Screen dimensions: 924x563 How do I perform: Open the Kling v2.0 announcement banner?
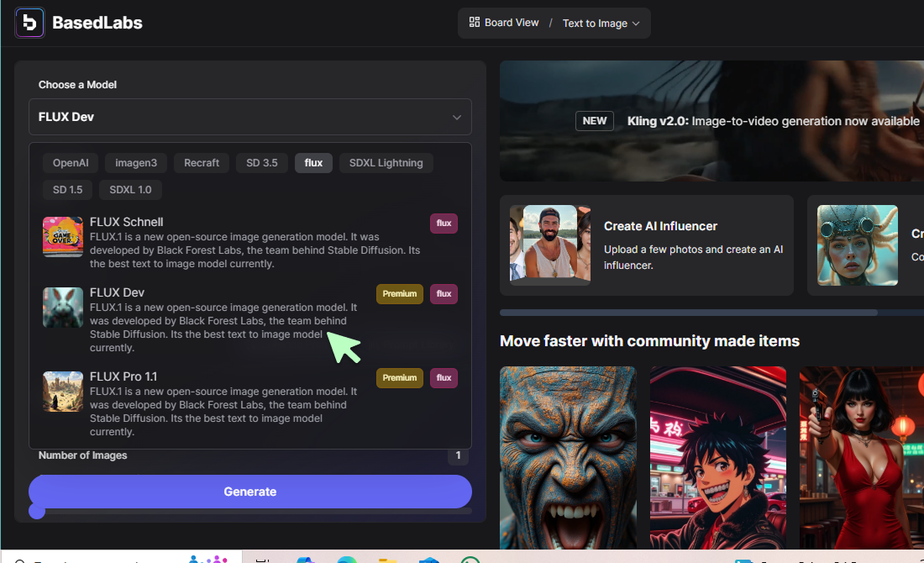pyautogui.click(x=711, y=121)
